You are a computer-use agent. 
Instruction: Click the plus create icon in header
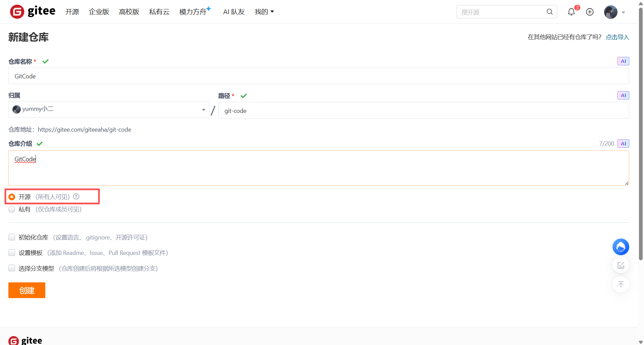pos(590,12)
